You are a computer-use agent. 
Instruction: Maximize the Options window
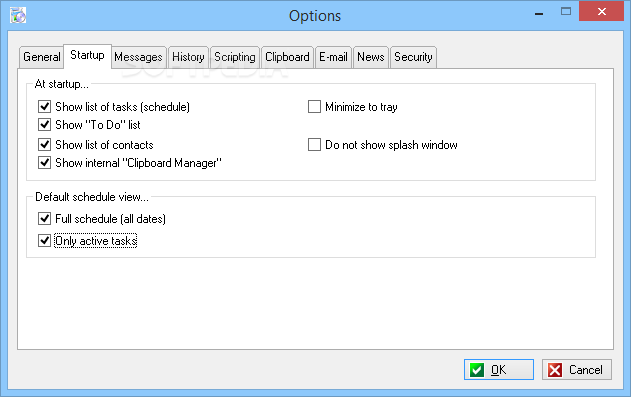566,12
